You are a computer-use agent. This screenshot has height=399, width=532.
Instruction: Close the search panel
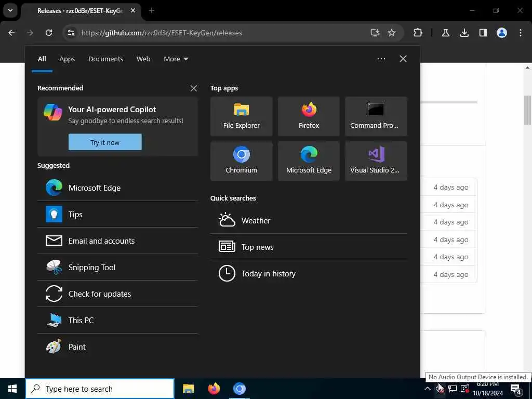pos(403,59)
